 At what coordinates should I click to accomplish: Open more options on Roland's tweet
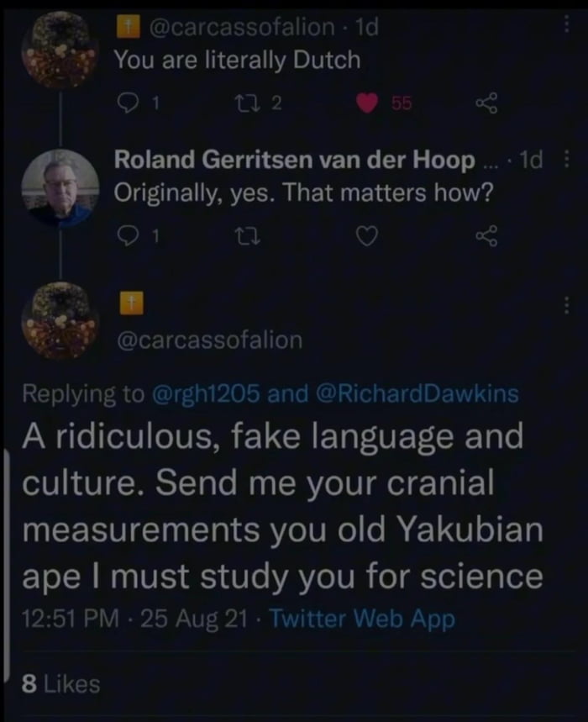point(565,161)
